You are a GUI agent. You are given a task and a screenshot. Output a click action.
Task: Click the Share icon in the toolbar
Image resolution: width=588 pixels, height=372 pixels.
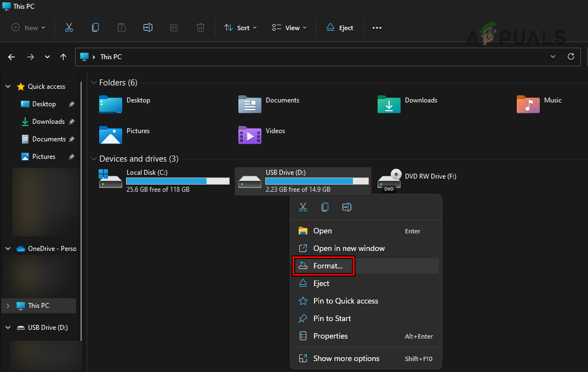pos(174,27)
